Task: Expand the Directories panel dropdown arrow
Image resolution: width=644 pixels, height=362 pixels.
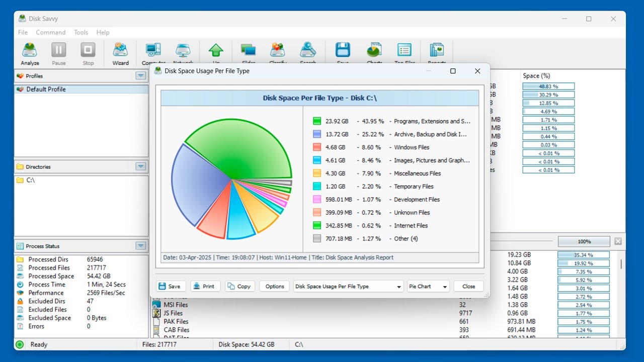Action: click(x=140, y=166)
